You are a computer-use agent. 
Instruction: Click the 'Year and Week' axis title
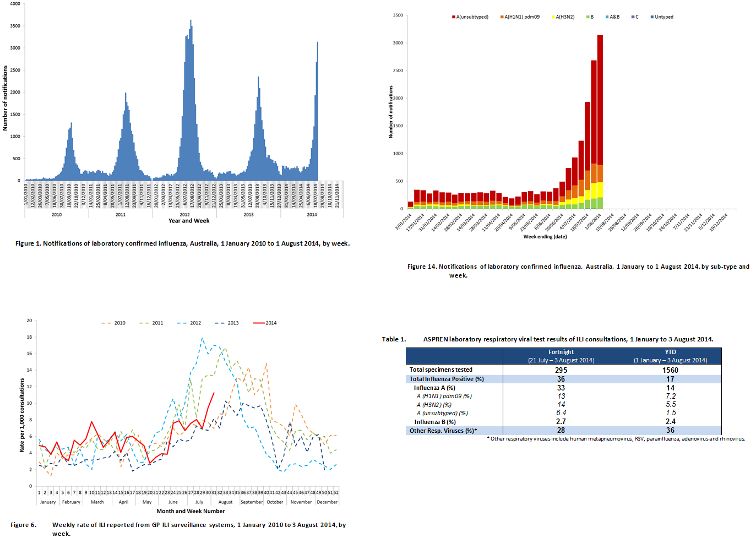point(189,221)
